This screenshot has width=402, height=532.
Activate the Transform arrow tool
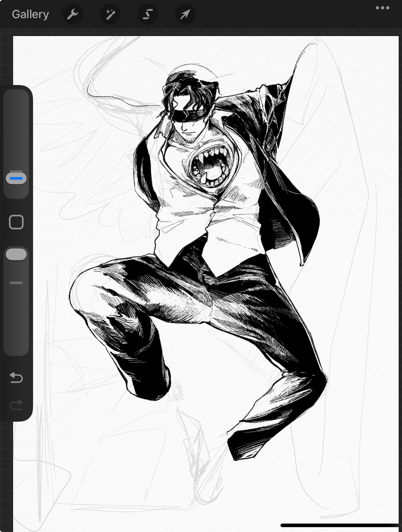coord(185,14)
